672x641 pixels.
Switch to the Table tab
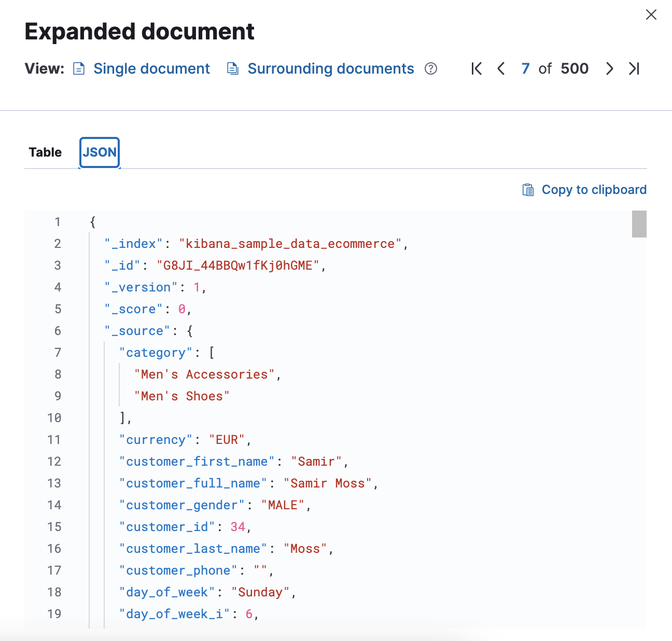point(45,152)
